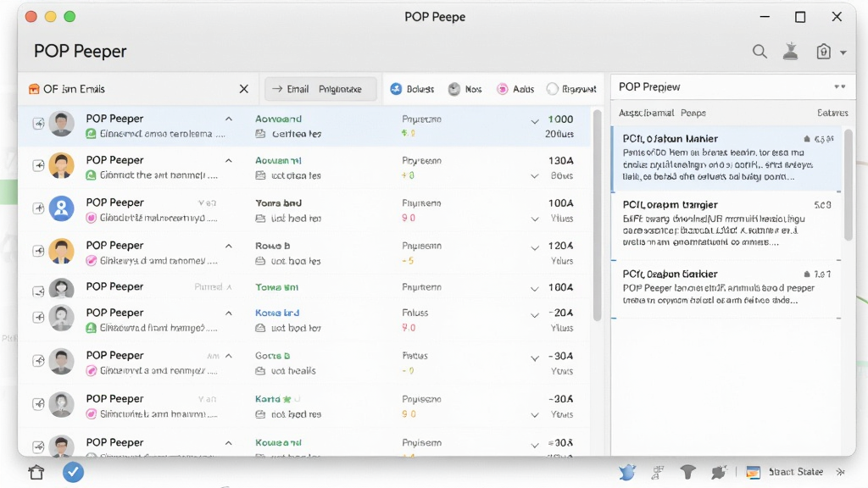The width and height of the screenshot is (868, 488).
Task: Tick checkbox of the Gorra B row
Action: point(38,361)
